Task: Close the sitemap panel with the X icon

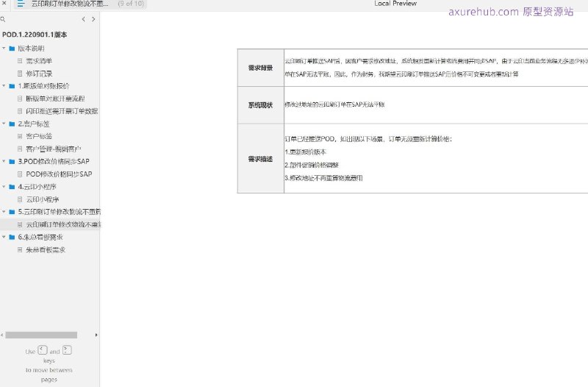Action: (4, 3)
